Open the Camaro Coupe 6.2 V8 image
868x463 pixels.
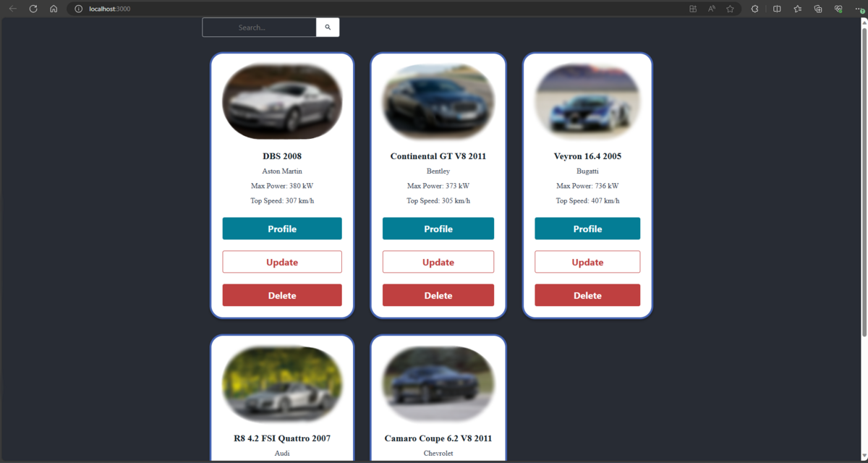click(438, 383)
